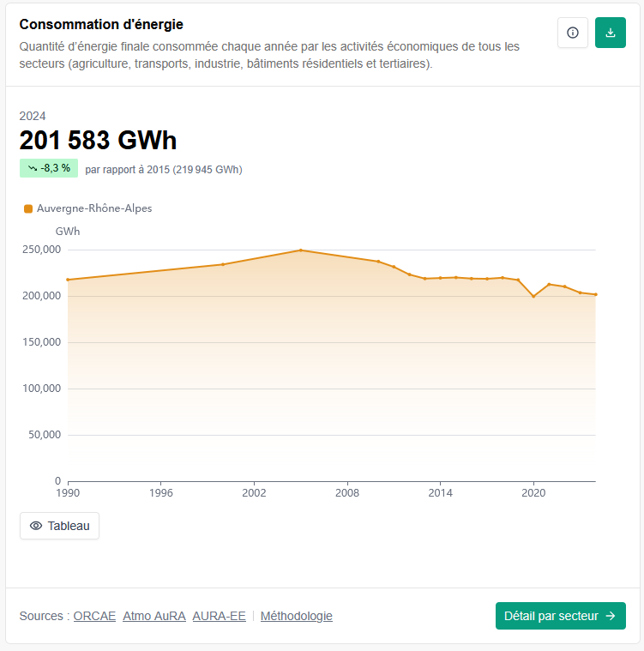This screenshot has height=651, width=644.
Task: Open the AURA-EE source link
Action: click(219, 616)
